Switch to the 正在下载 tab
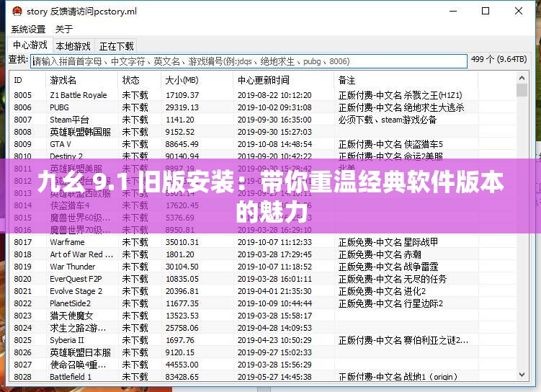 coord(116,46)
